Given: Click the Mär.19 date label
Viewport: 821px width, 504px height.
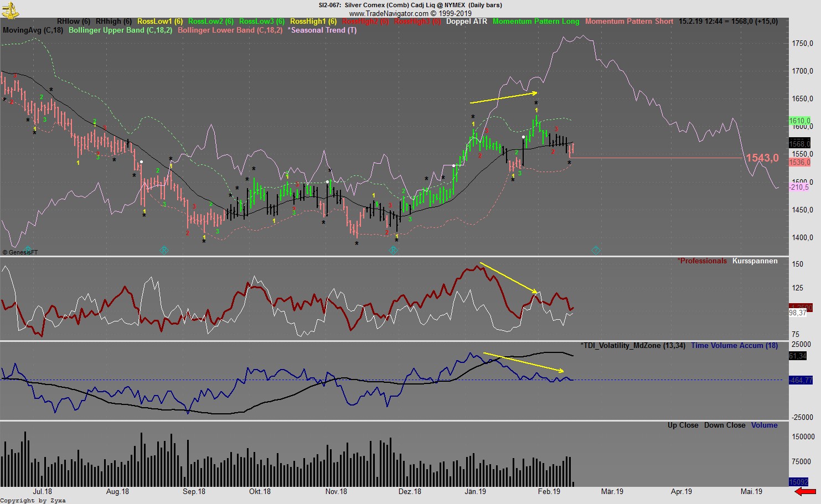Looking at the screenshot, I should tap(612, 492).
